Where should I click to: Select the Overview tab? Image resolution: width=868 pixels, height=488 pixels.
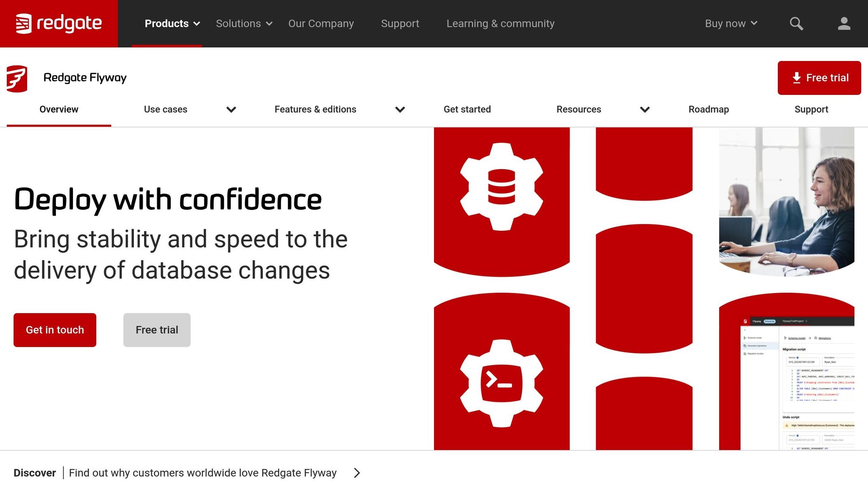click(x=59, y=109)
